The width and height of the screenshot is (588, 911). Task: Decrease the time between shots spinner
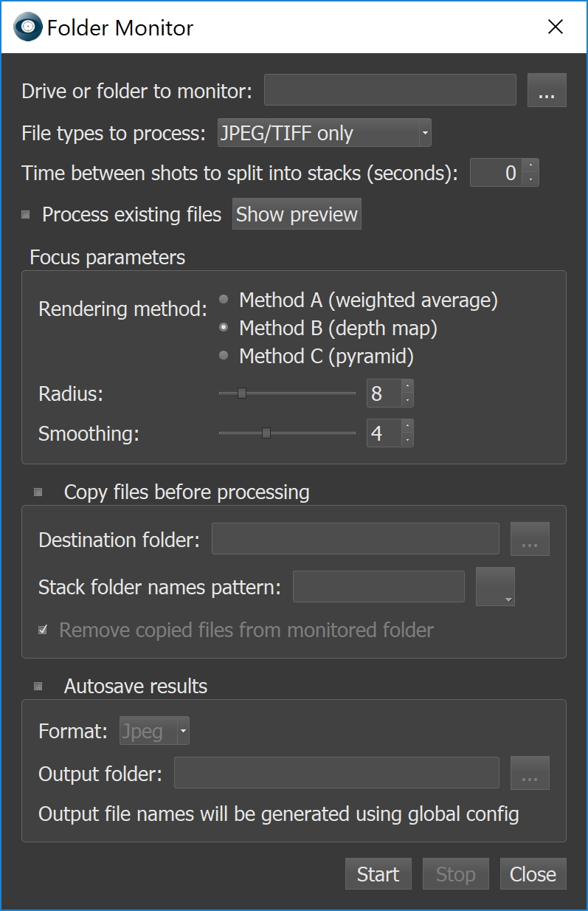tap(530, 179)
